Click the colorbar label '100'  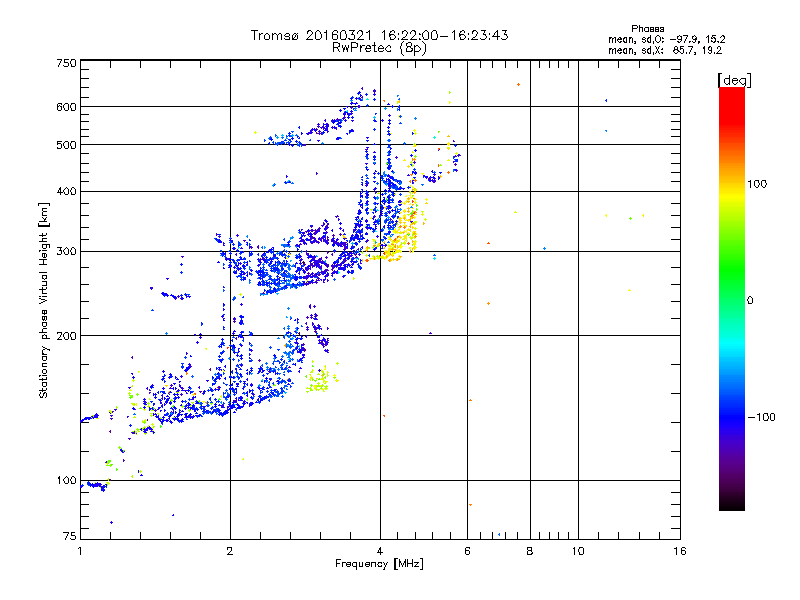click(757, 184)
